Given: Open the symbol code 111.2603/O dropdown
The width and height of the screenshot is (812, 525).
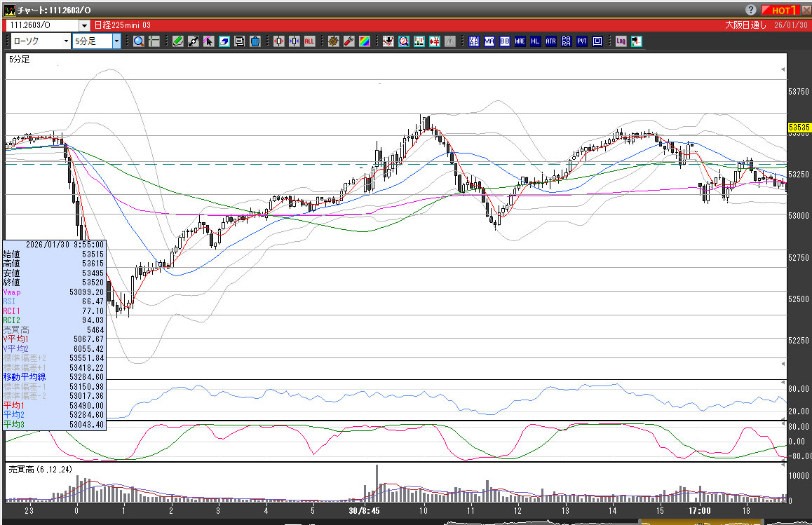Looking at the screenshot, I should pos(83,25).
